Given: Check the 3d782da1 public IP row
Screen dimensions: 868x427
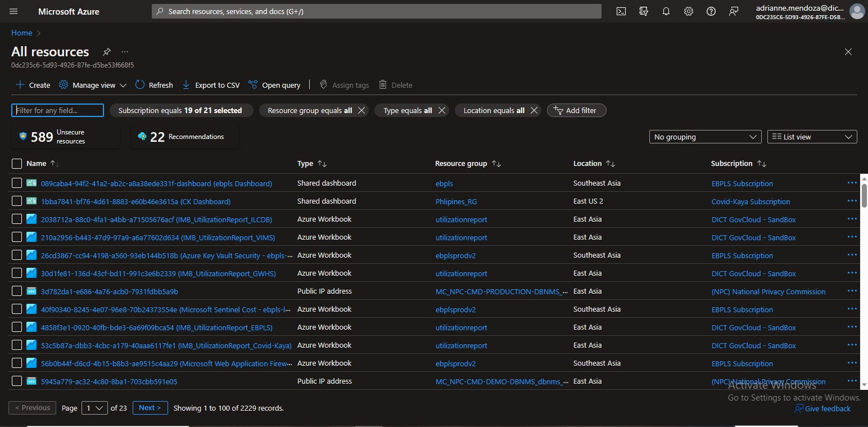Looking at the screenshot, I should coord(17,291).
